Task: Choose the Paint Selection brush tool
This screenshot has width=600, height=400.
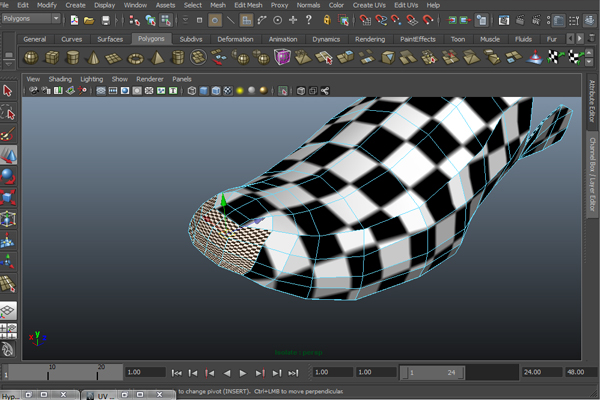Action: click(8, 134)
